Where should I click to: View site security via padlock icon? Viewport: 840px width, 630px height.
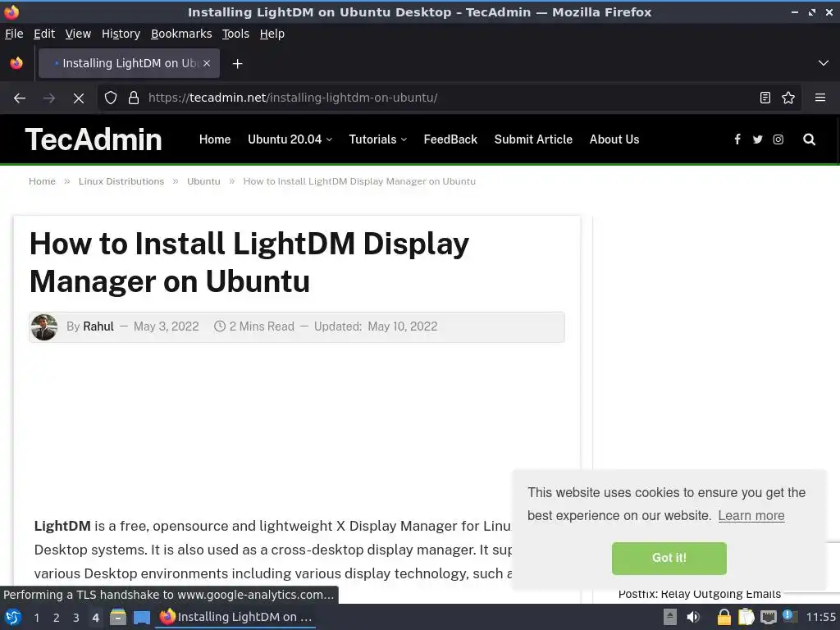pos(134,98)
